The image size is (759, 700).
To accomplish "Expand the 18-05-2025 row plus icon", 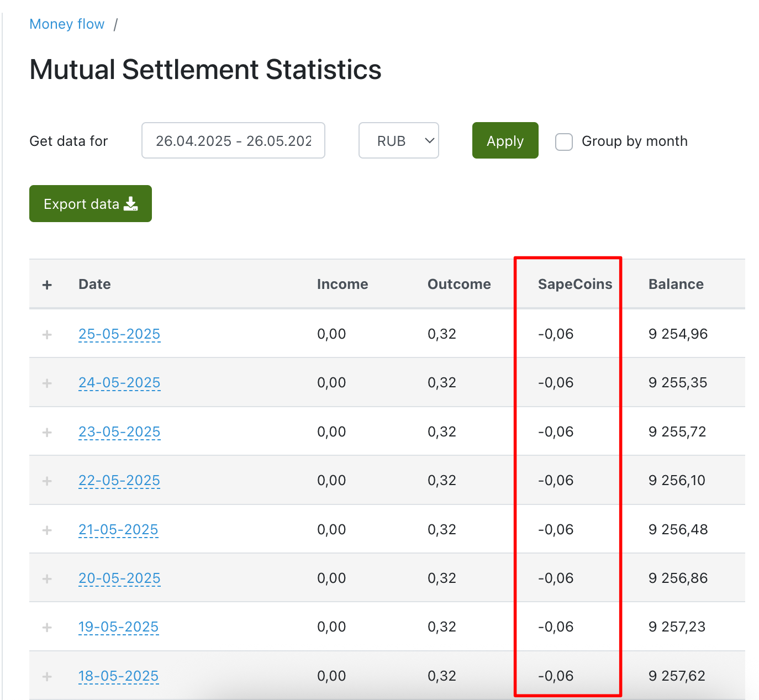I will [47, 676].
